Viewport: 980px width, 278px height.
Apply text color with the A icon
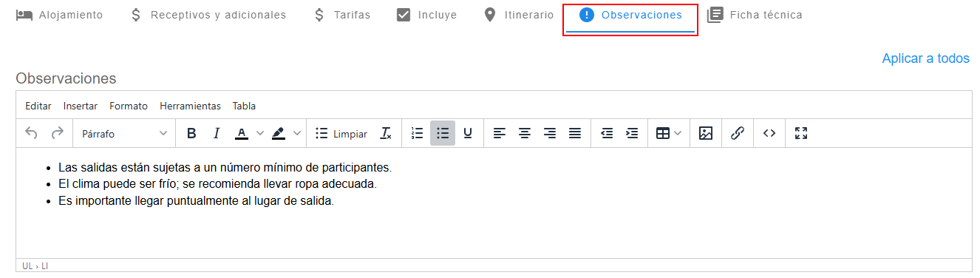(x=241, y=133)
